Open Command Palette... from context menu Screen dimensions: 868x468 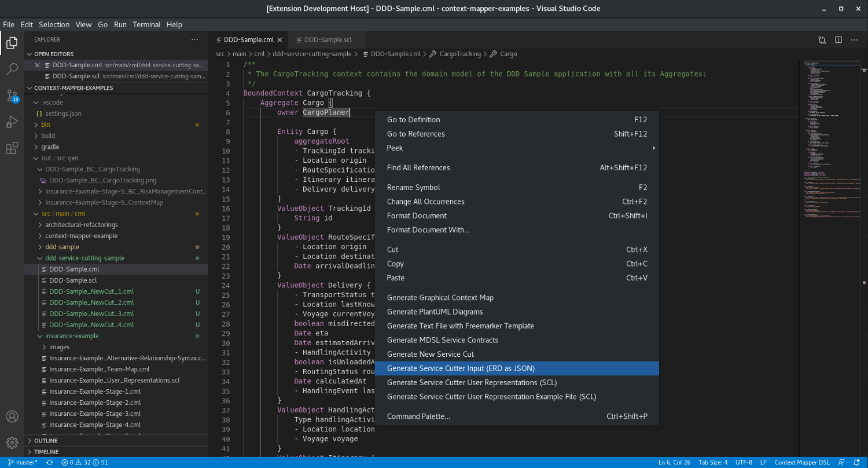tap(517, 416)
